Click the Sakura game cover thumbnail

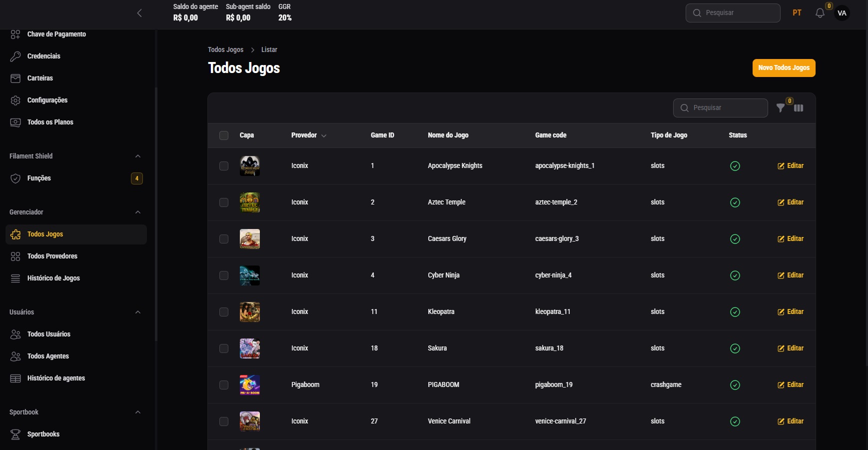[x=250, y=348]
